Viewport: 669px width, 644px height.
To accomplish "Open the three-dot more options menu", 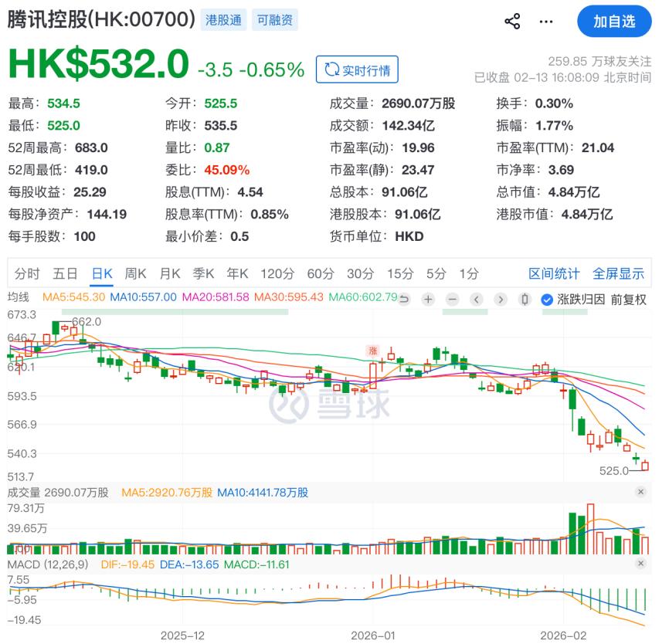I will click(547, 22).
